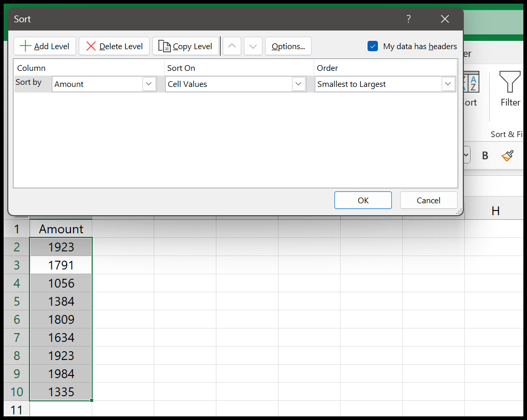Viewport: 527px width, 420px height.
Task: Select the Amount column header cell
Action: [x=61, y=229]
